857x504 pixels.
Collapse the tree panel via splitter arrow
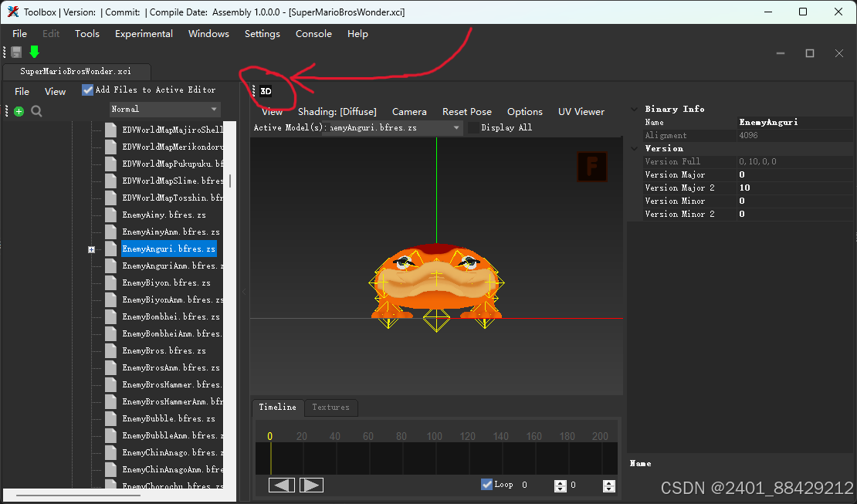click(244, 292)
